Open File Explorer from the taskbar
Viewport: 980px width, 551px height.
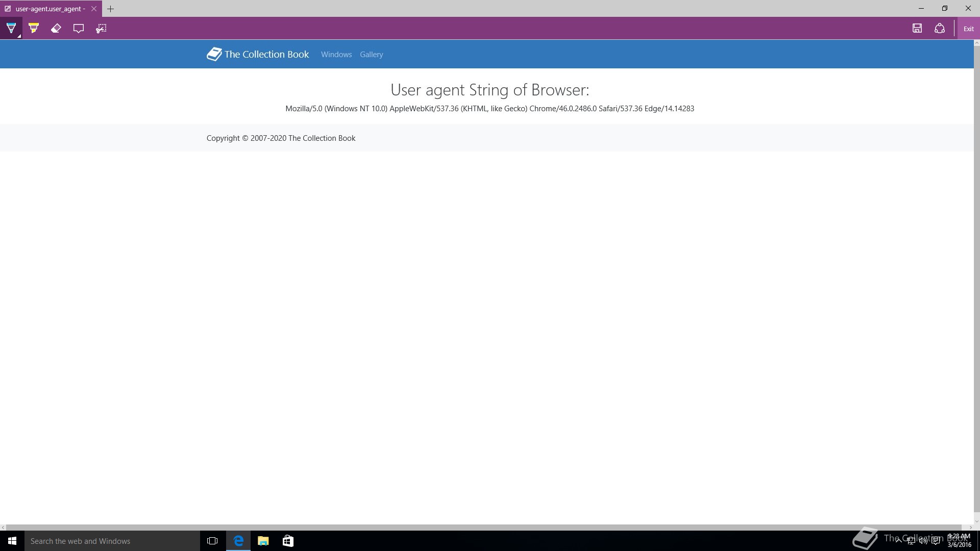263,541
